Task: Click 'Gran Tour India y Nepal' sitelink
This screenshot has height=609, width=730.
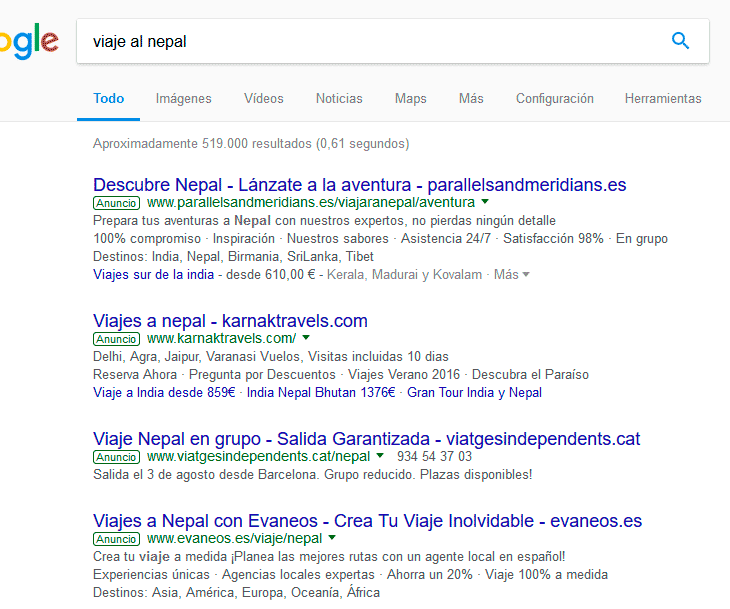Action: (x=474, y=392)
